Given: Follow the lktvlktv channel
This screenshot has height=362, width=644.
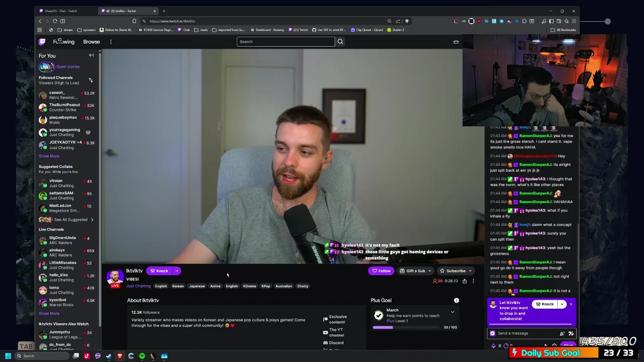Looking at the screenshot, I should [x=381, y=271].
